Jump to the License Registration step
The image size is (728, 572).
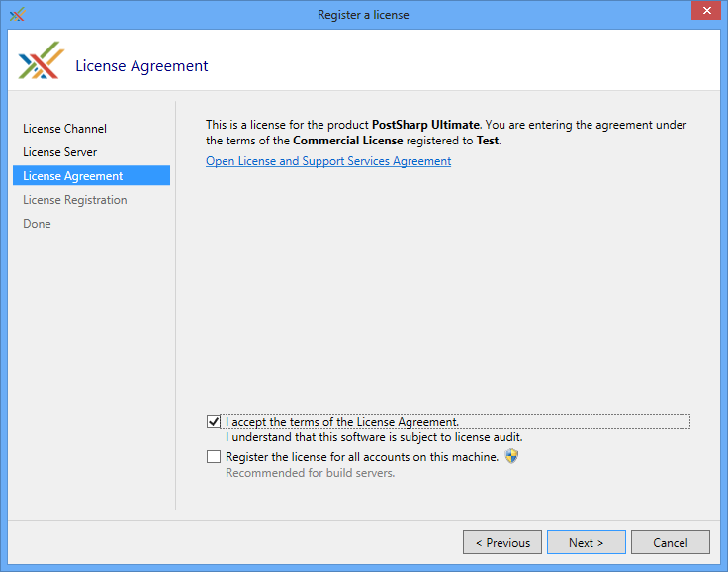[74, 200]
